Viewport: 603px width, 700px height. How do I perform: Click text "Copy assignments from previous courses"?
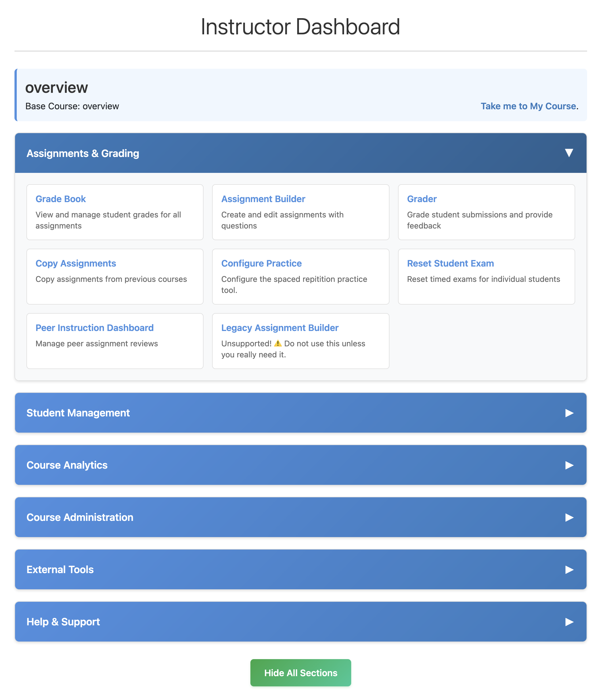click(111, 279)
